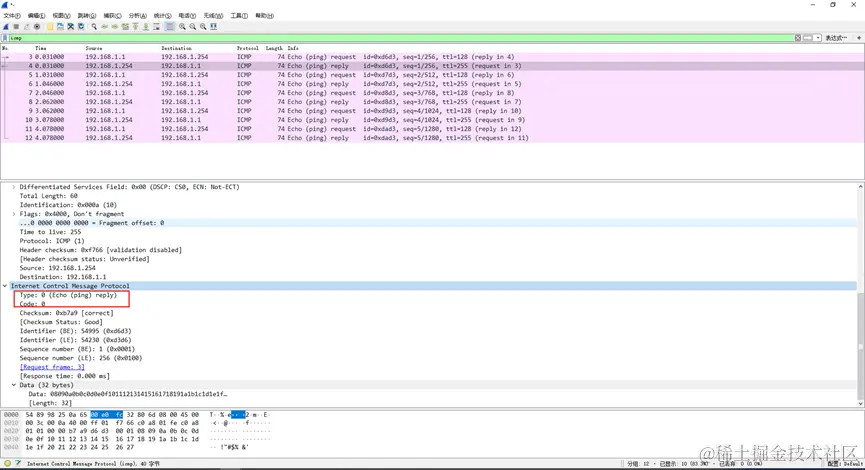Reload the capture file

pyautogui.click(x=81, y=26)
